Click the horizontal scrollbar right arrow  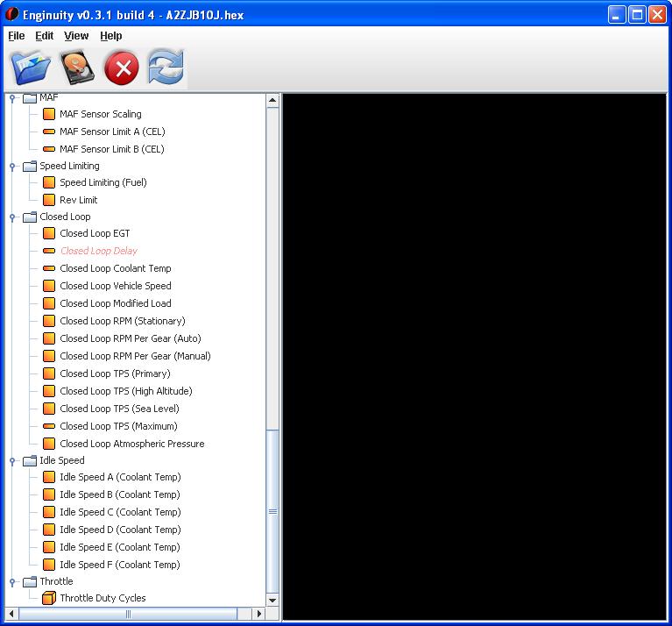click(x=258, y=614)
